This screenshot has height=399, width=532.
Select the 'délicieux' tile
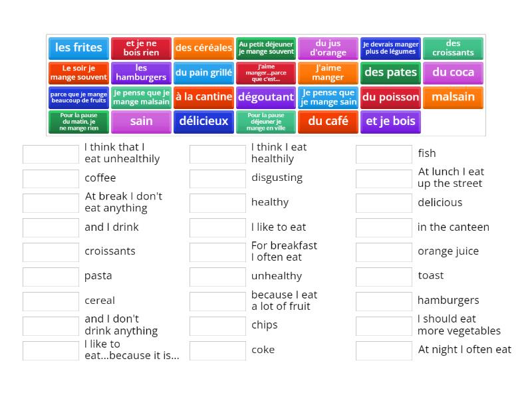coord(203,122)
